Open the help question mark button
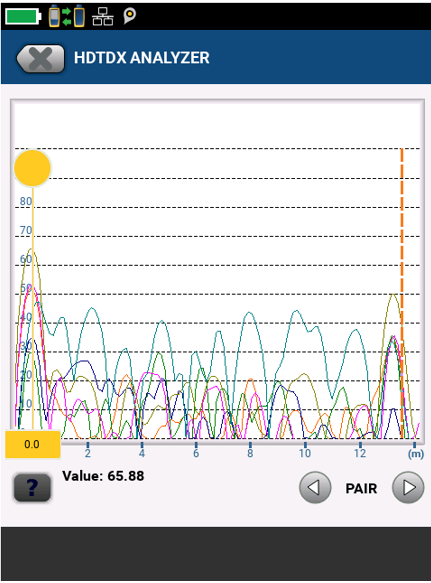The image size is (431, 583). pos(32,487)
